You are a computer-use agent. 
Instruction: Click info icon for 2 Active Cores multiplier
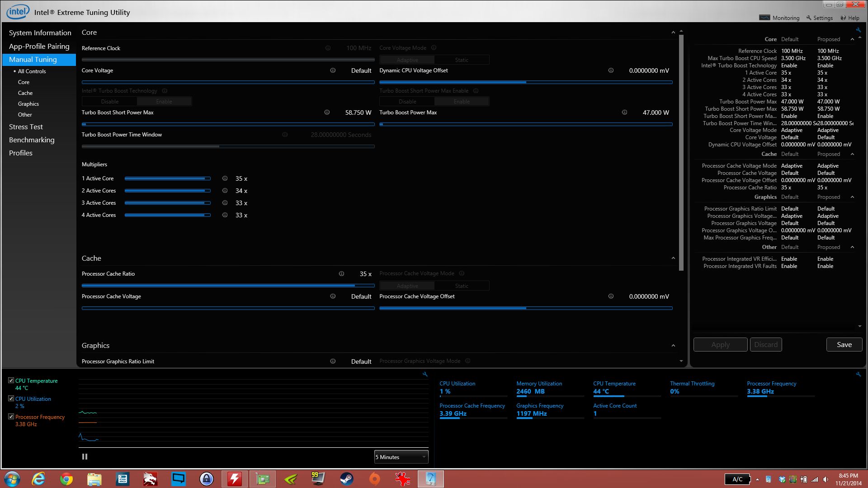(225, 191)
